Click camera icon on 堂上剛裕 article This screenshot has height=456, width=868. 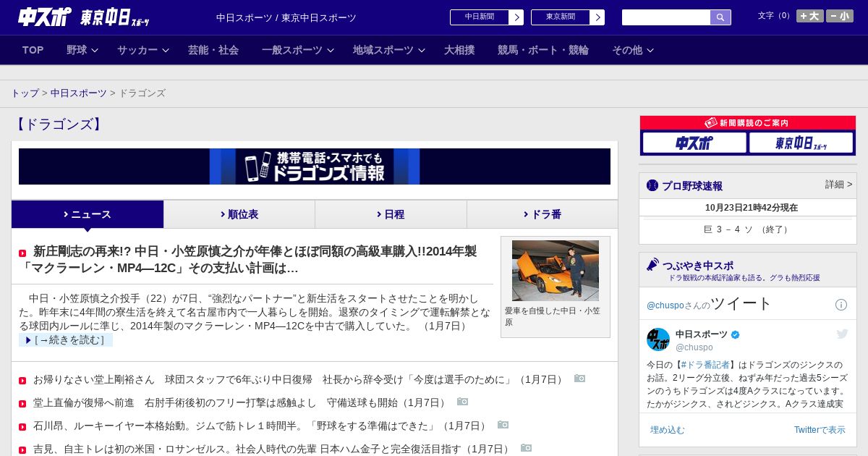click(579, 379)
